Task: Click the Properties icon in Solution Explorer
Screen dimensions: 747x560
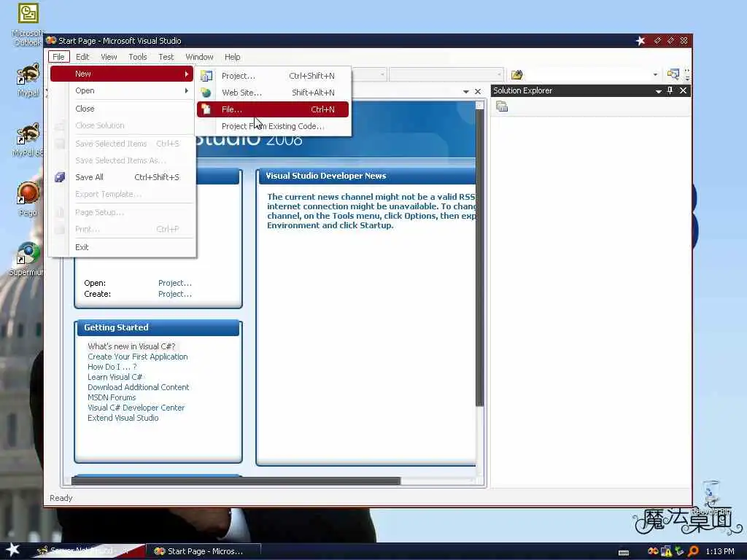Action: (x=502, y=106)
